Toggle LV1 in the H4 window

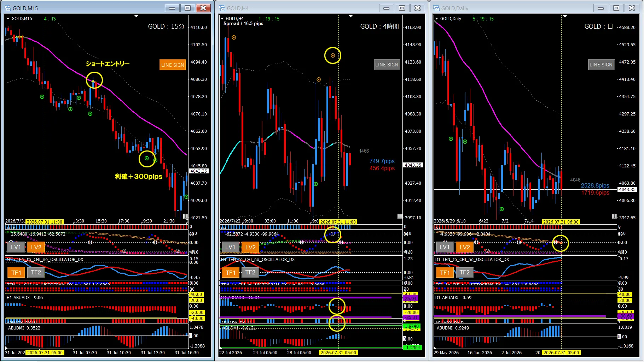(230, 247)
